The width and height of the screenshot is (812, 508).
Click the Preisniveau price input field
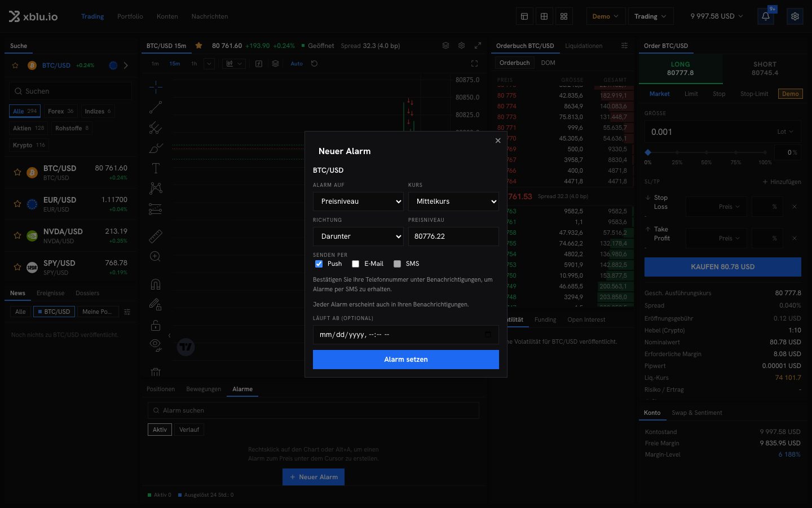point(453,237)
